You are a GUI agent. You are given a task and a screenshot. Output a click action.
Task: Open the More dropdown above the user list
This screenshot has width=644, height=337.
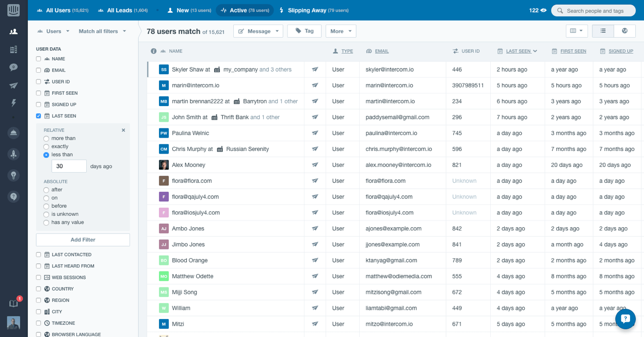pyautogui.click(x=341, y=30)
